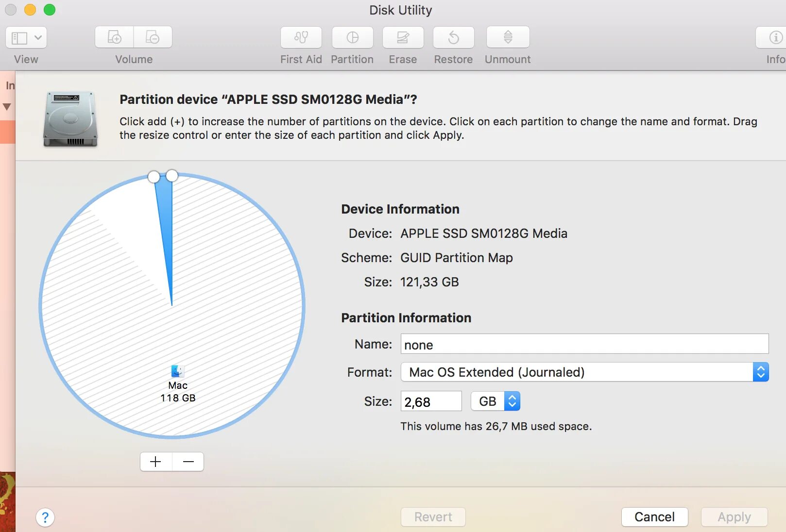Image resolution: width=786 pixels, height=532 pixels.
Task: Click the device size 121,33 GB text
Action: pyautogui.click(x=429, y=282)
